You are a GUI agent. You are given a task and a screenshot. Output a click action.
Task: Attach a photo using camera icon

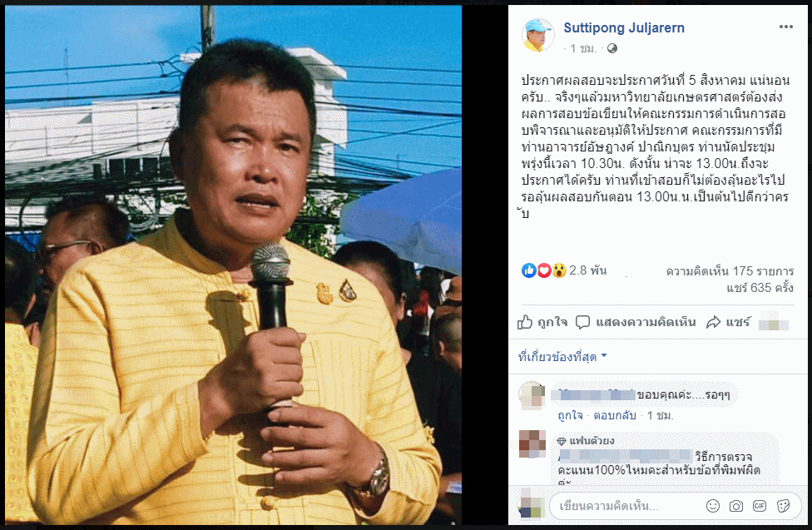[x=735, y=506]
